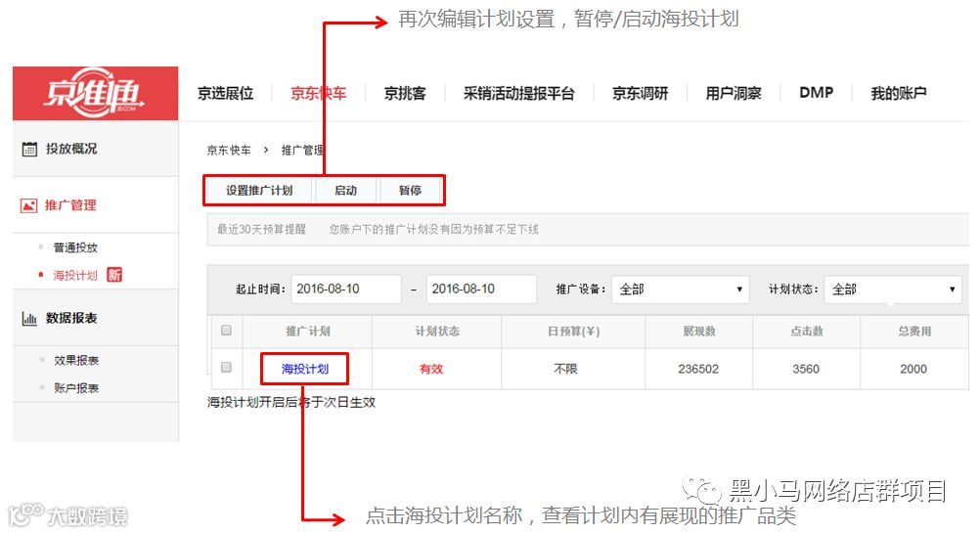
Task: Click the 最近30天预算提醒 label
Action: pos(262,230)
